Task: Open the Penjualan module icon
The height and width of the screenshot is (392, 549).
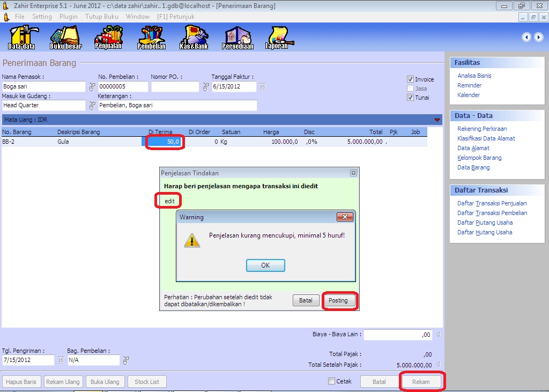Action: click(108, 38)
